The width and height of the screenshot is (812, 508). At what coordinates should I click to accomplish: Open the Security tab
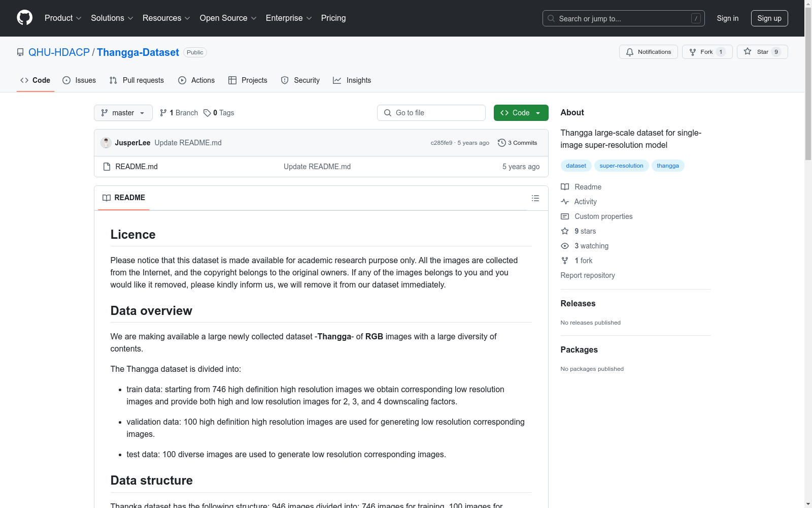[300, 80]
